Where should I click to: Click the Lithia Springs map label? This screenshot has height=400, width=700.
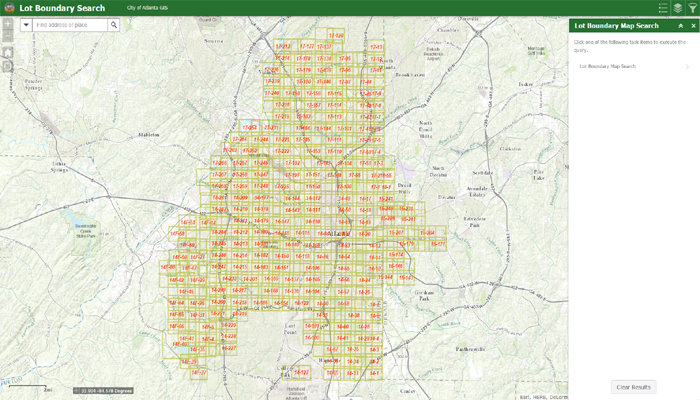pos(59,167)
